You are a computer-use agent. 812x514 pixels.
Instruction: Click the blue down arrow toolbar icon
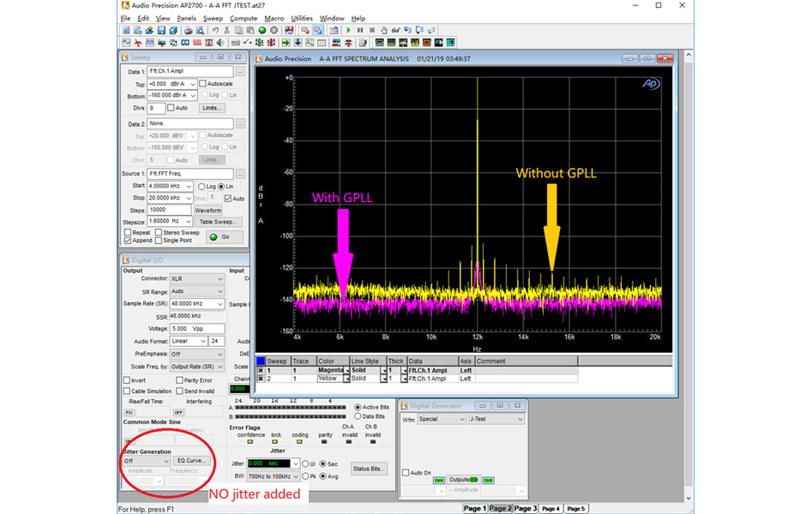point(298,43)
